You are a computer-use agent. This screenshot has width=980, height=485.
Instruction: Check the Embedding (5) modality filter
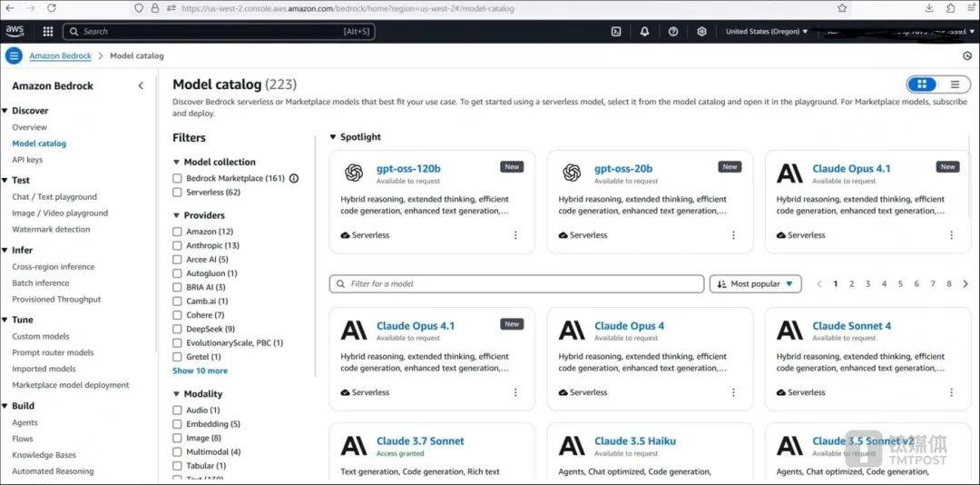177,423
